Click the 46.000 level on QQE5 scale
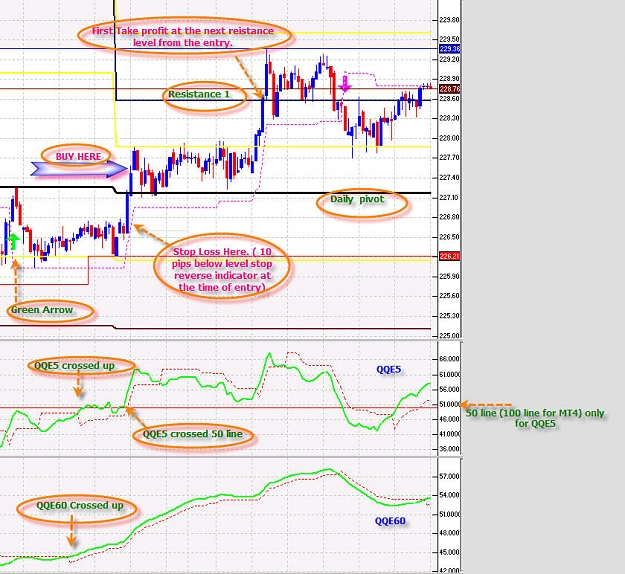This screenshot has width=625, height=574. pyautogui.click(x=450, y=419)
